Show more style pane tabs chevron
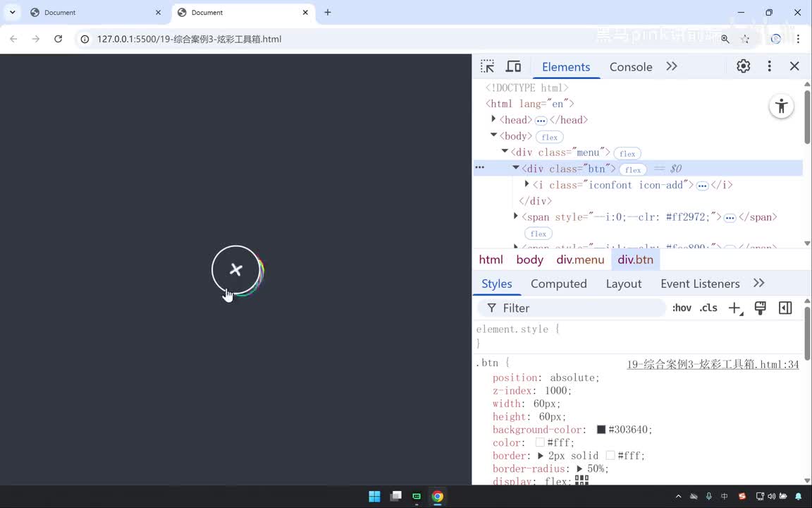Viewport: 812px width, 508px height. coord(758,283)
